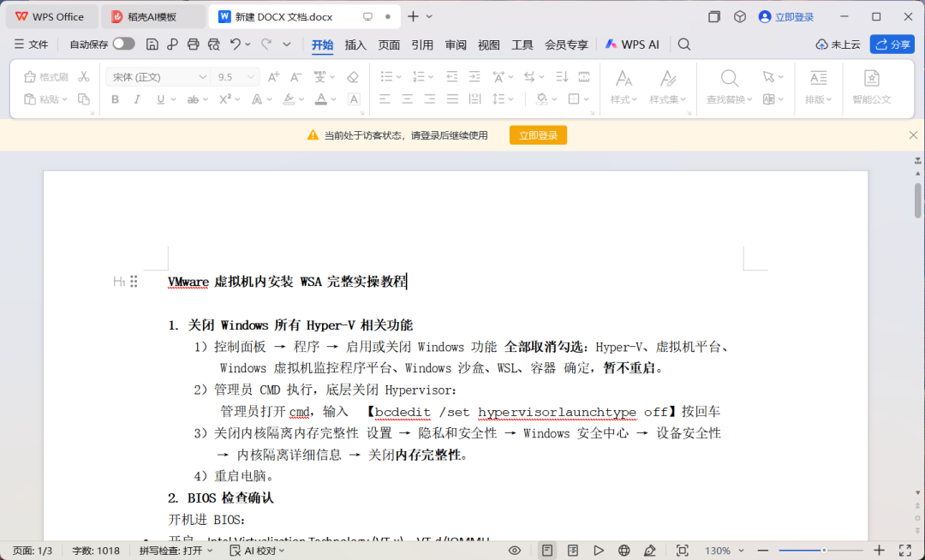Click the 立即登录 link in title bar
This screenshot has width=925, height=560.
pos(786,16)
